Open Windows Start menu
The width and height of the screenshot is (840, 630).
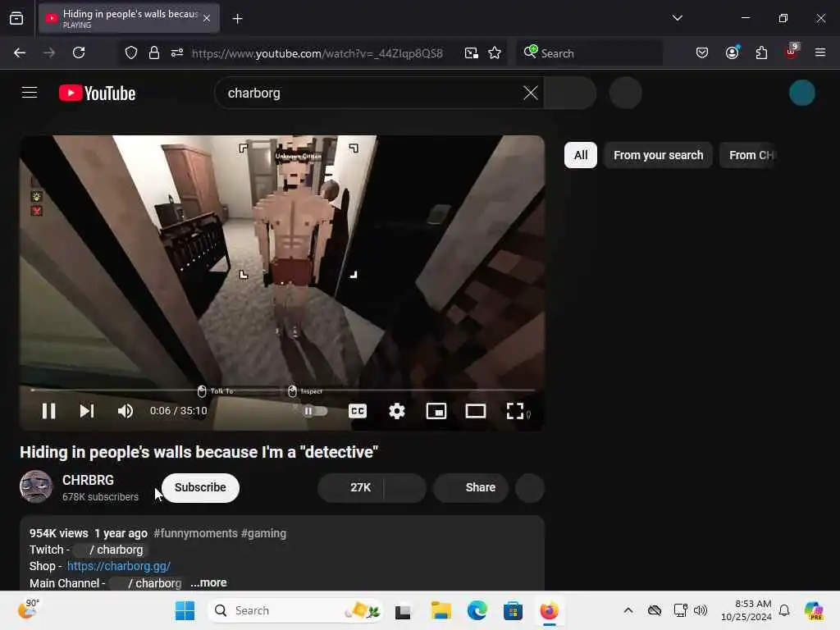[x=185, y=610]
